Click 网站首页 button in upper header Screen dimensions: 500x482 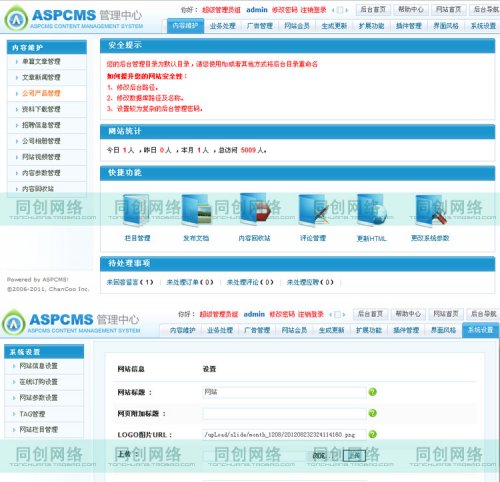[449, 10]
